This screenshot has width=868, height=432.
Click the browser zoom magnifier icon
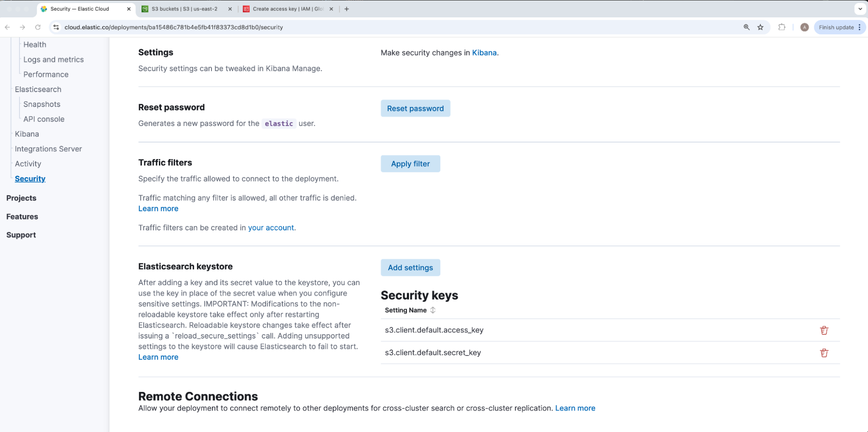coord(746,27)
